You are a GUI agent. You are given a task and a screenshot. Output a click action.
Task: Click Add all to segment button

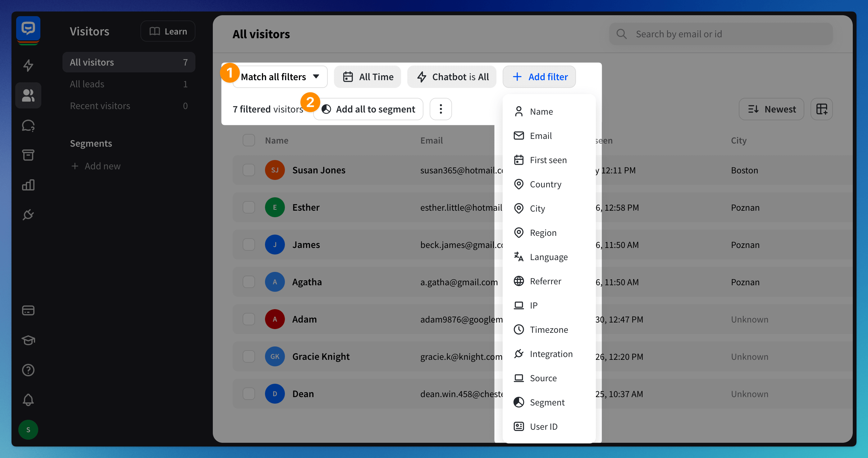coord(368,109)
